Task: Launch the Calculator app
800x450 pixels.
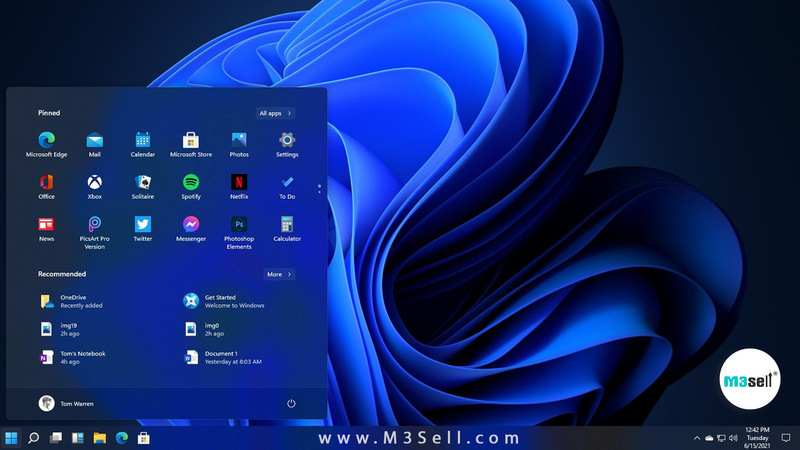Action: (287, 229)
